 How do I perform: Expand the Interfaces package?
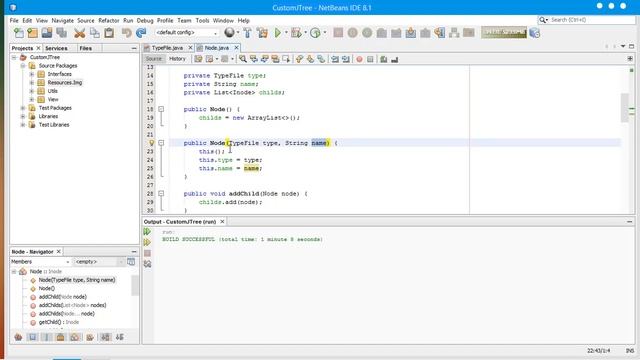pos(32,74)
